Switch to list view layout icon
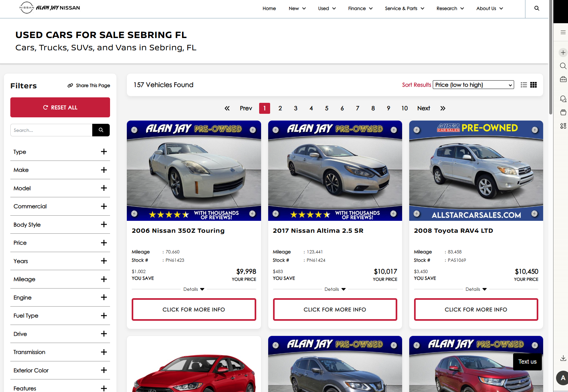This screenshot has width=568, height=392. (524, 85)
